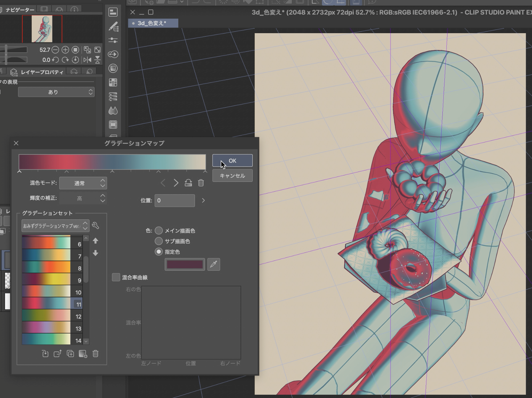Switch to the 3d_色変え document tab
The image size is (532, 398).
pyautogui.click(x=153, y=23)
